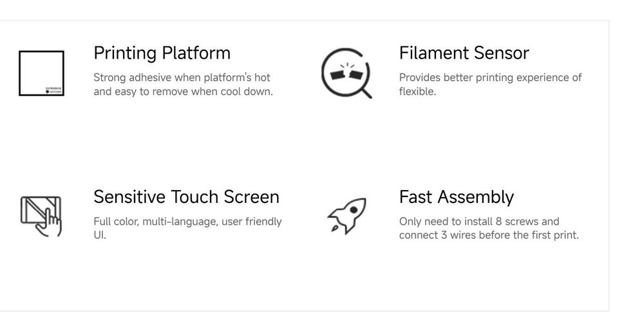
Task: Click the exhaust flame marks below the rocket
Action: 334,227
